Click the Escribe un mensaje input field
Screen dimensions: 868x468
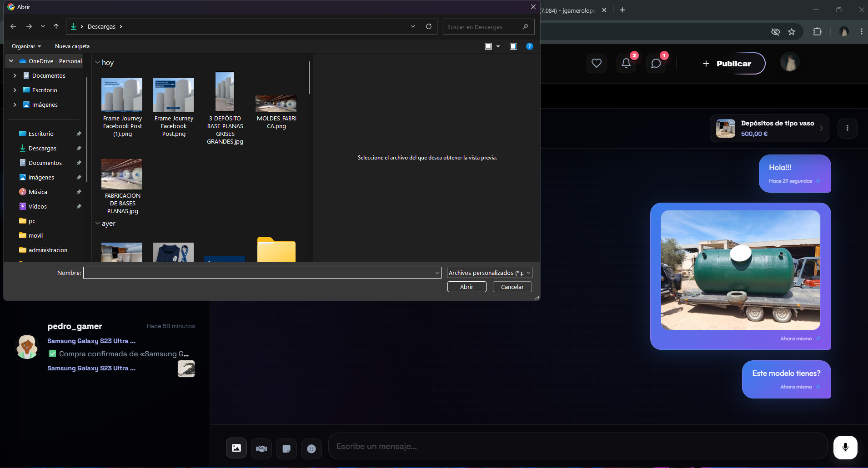(x=577, y=446)
